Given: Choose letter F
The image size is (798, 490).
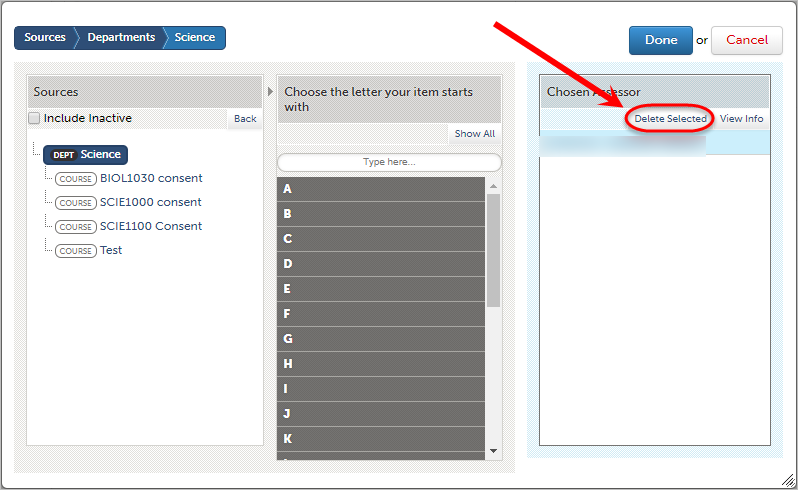Looking at the screenshot, I should [x=381, y=314].
